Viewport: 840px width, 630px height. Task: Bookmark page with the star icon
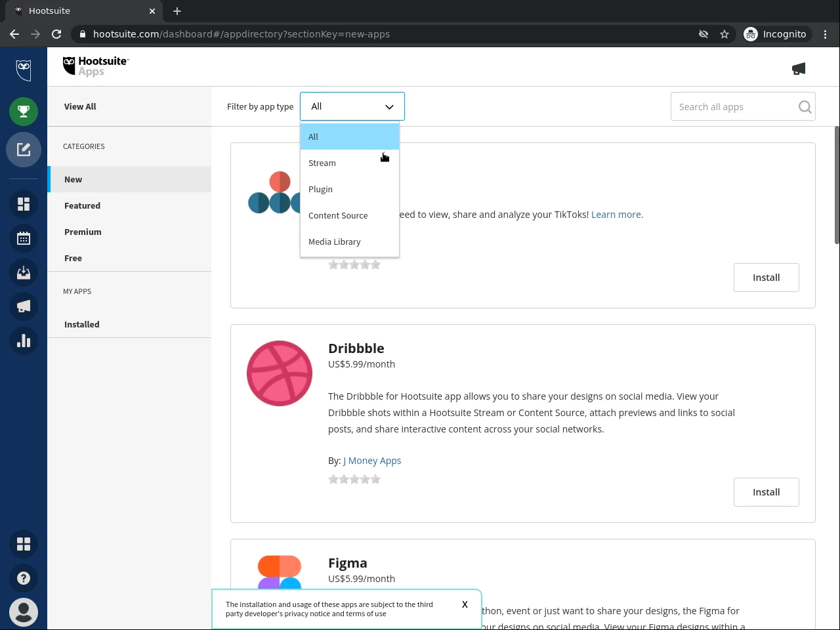coord(724,34)
